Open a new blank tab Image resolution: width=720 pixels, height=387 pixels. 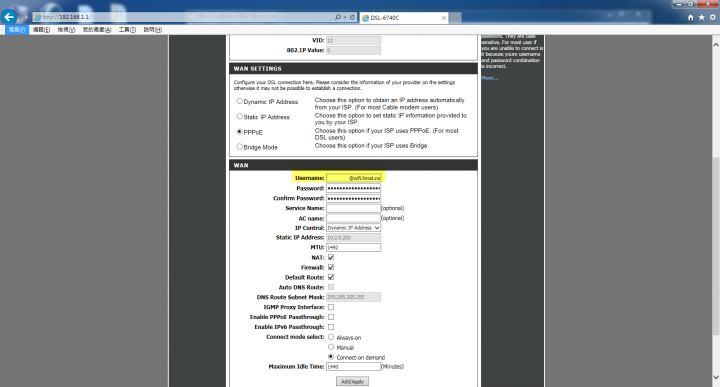point(455,18)
